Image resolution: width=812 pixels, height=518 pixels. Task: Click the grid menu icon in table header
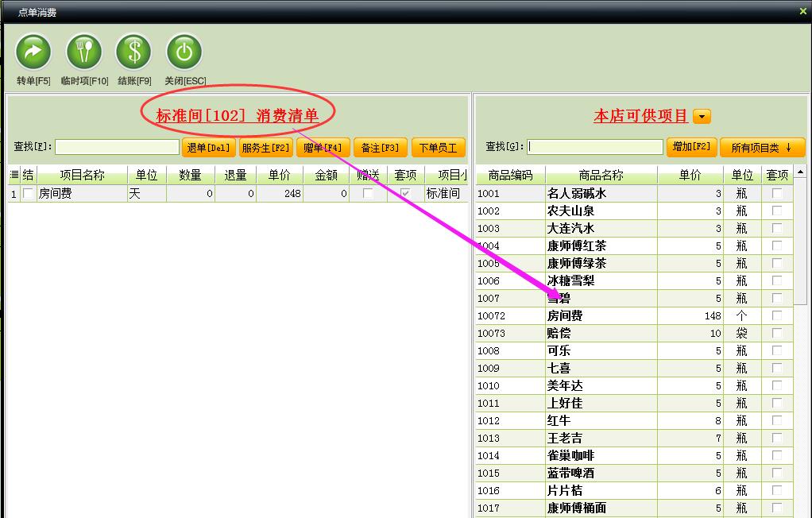click(x=14, y=175)
